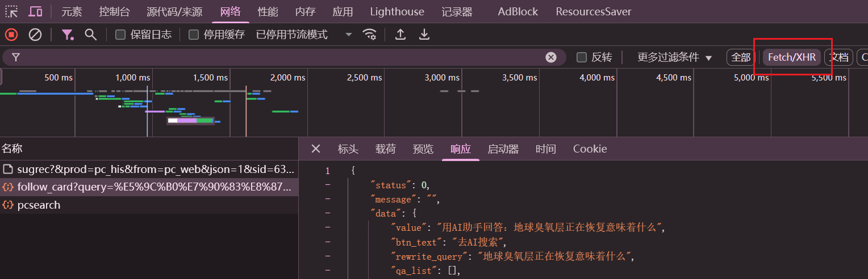Open the 载荷 tab in request details
868x279 pixels.
(x=386, y=149)
